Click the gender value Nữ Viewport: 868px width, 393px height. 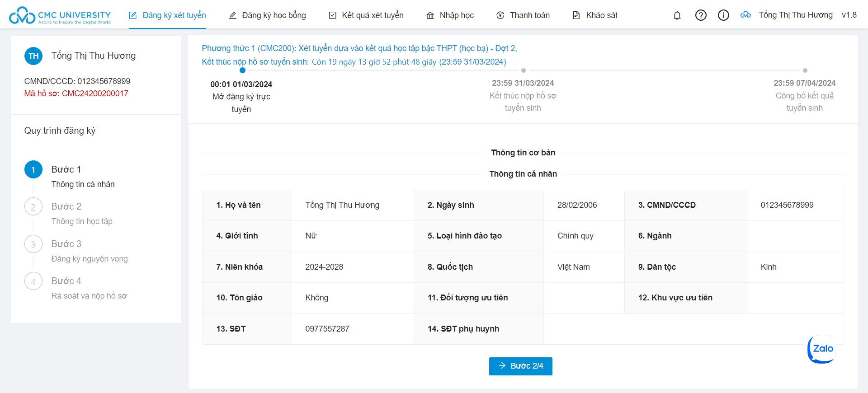pyautogui.click(x=311, y=236)
